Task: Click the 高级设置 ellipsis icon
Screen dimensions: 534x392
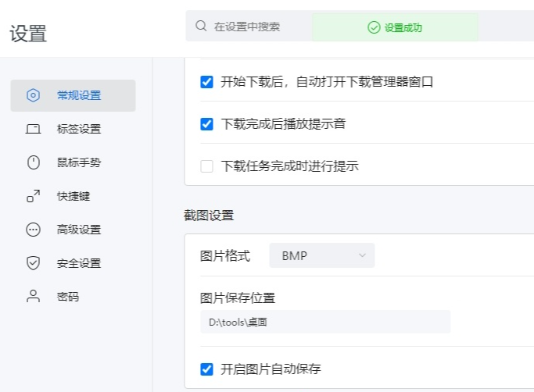Action: click(x=33, y=230)
